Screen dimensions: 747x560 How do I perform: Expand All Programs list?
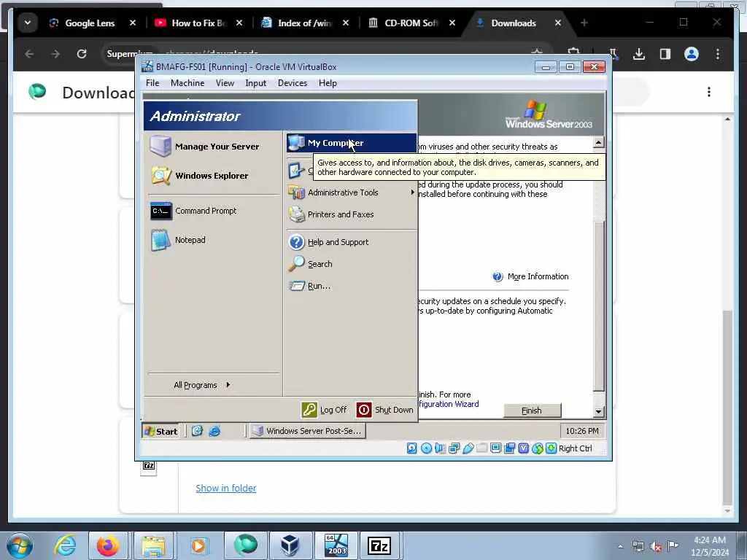202,385
